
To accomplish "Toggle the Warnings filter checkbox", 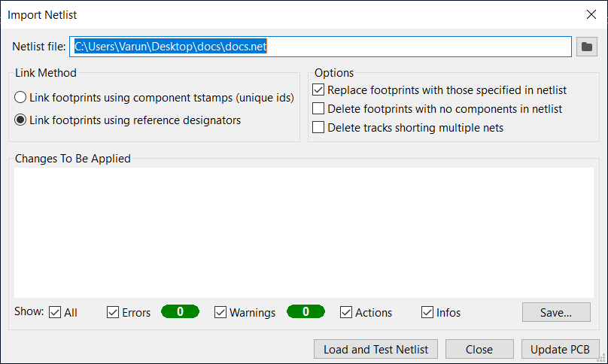I will [x=220, y=312].
